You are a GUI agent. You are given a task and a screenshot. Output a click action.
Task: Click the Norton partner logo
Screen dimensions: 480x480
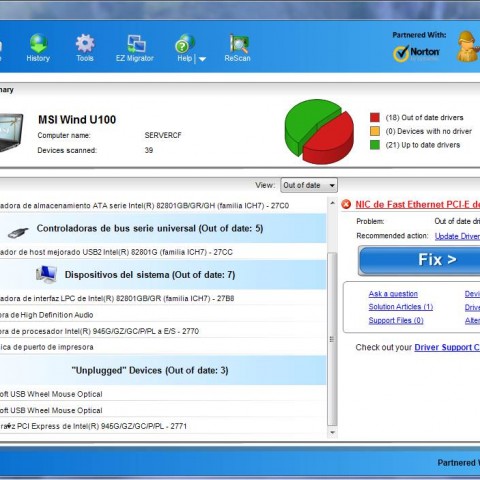click(x=416, y=54)
